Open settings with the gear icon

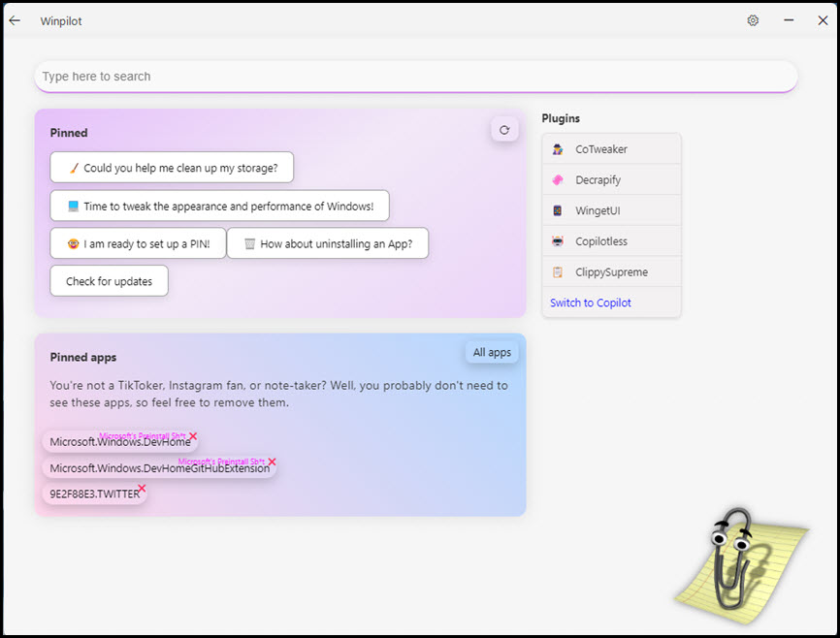[753, 20]
